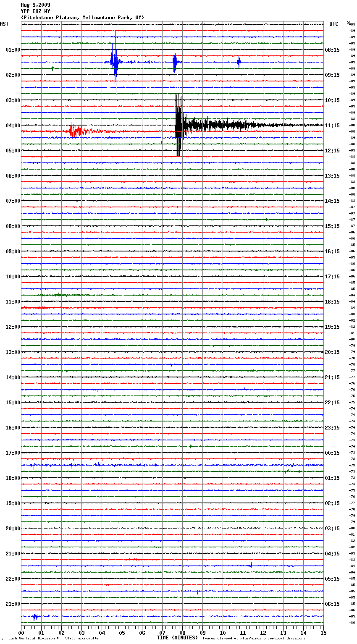The height and width of the screenshot is (644, 357).
Task: Click the 15:15 UTC time label
Action: pyautogui.click(x=332, y=226)
